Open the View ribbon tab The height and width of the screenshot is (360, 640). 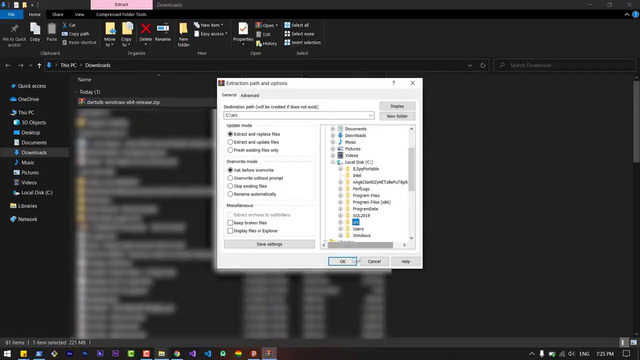point(79,14)
